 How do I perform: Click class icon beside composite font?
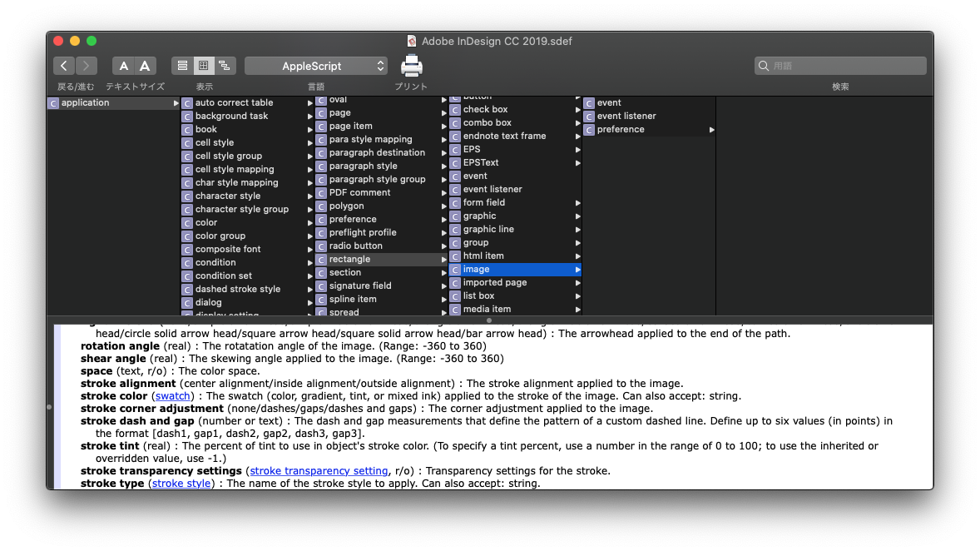[187, 250]
